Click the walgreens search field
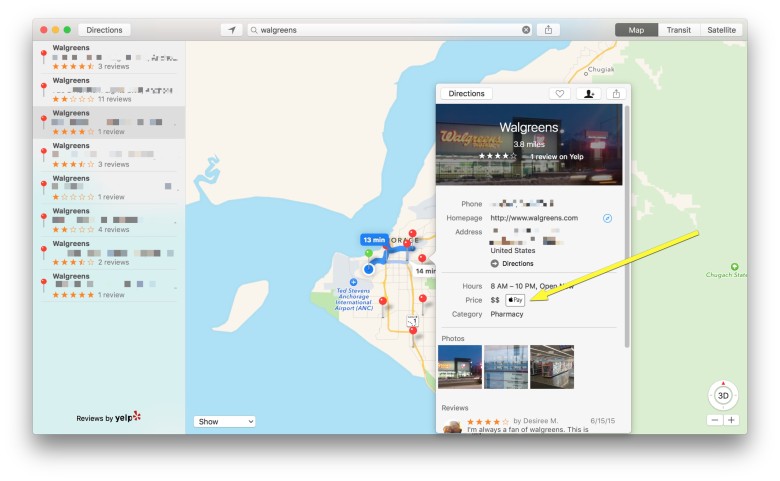 click(390, 30)
